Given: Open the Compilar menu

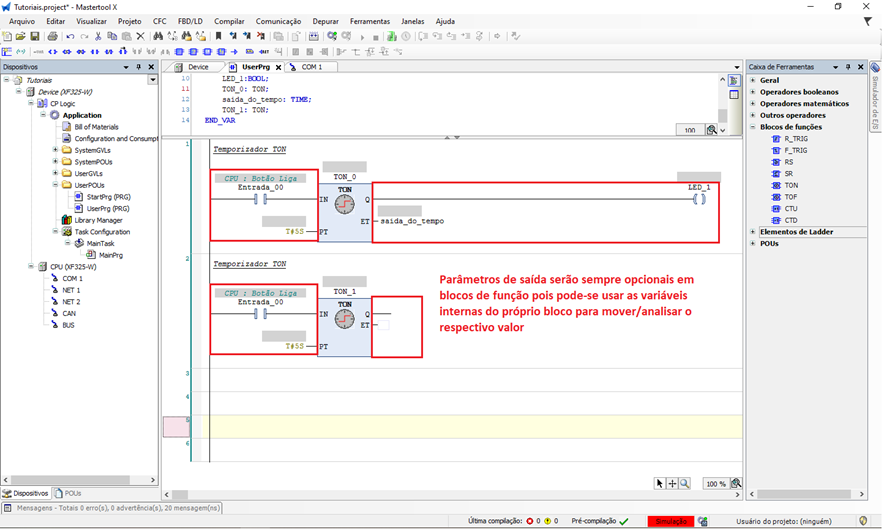Looking at the screenshot, I should 229,21.
